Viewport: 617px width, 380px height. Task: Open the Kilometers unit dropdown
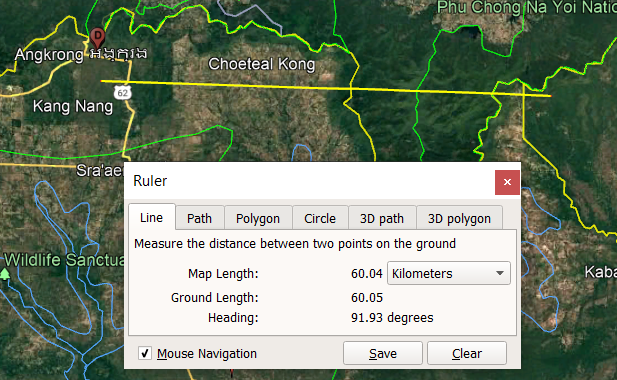[x=449, y=273]
